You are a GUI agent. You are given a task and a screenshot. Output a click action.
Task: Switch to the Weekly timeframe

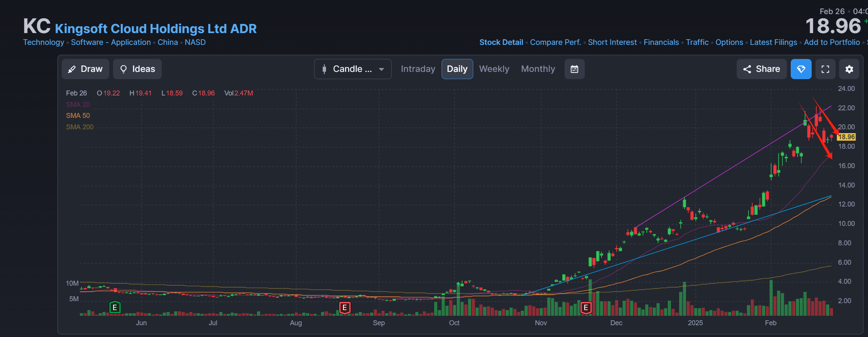point(494,69)
